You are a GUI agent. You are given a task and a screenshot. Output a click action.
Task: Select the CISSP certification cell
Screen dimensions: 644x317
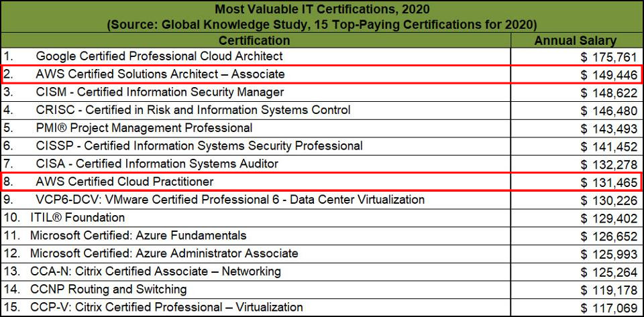(256, 145)
